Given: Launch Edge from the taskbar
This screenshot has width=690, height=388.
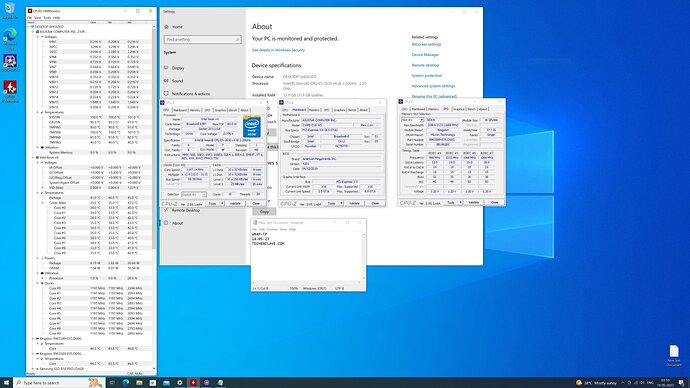Looking at the screenshot, I should [126, 383].
